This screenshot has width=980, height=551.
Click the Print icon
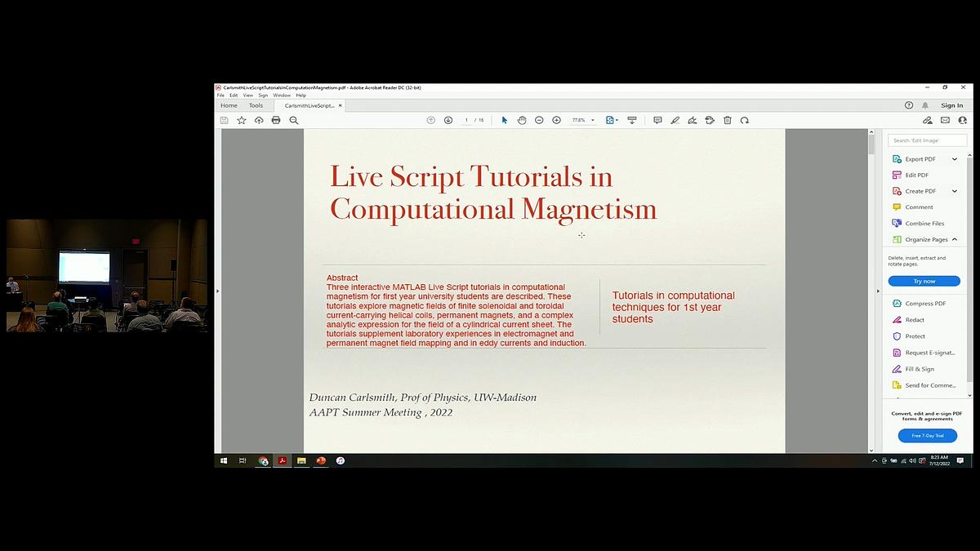[277, 120]
